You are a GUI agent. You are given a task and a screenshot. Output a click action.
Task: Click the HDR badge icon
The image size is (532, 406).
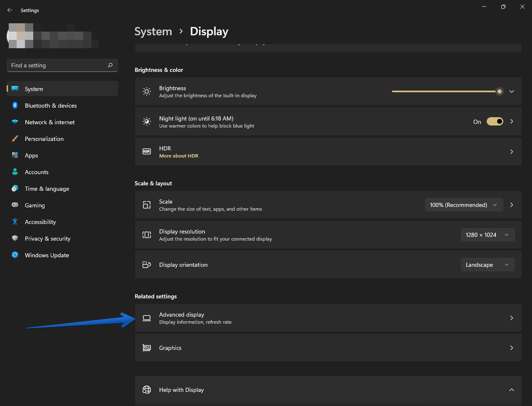pos(147,152)
